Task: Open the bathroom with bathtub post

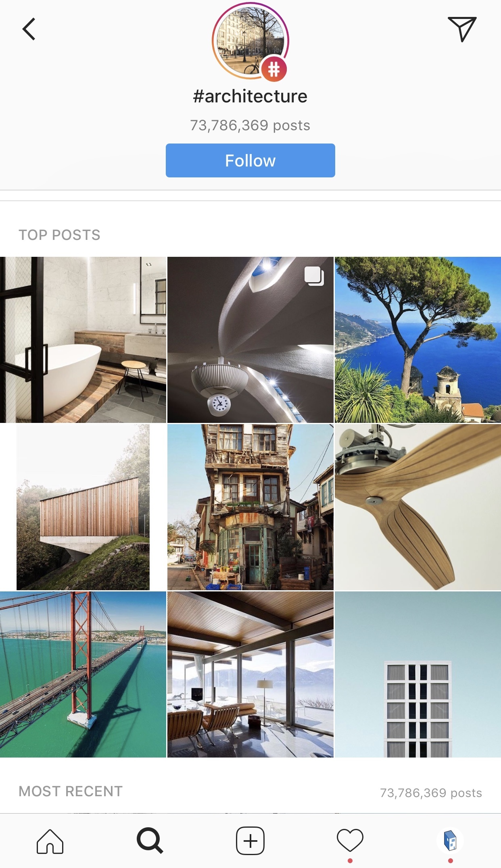Action: (x=83, y=340)
